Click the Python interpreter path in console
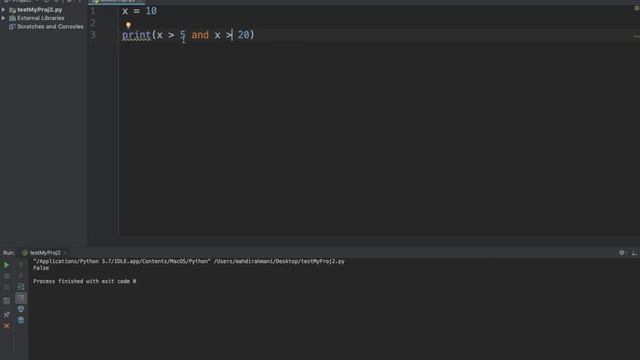This screenshot has height=360, width=640. click(x=122, y=261)
